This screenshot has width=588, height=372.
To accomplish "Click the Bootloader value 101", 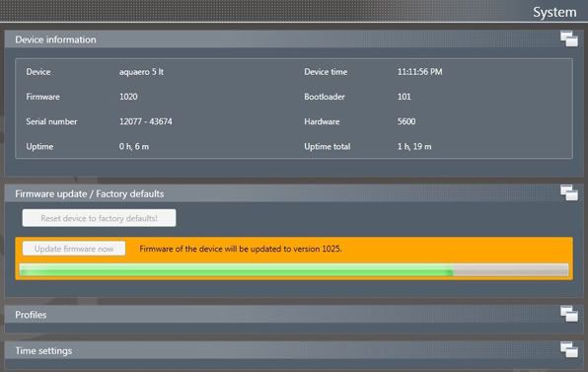I will point(404,97).
